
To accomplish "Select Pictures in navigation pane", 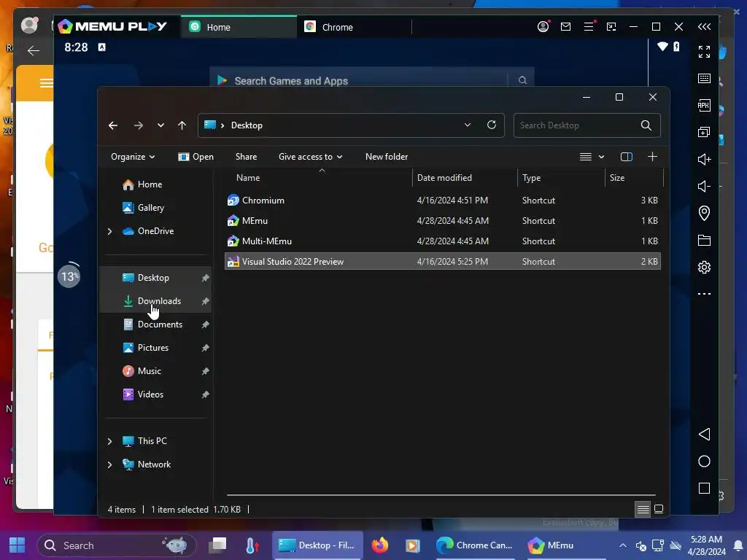I will [157, 348].
